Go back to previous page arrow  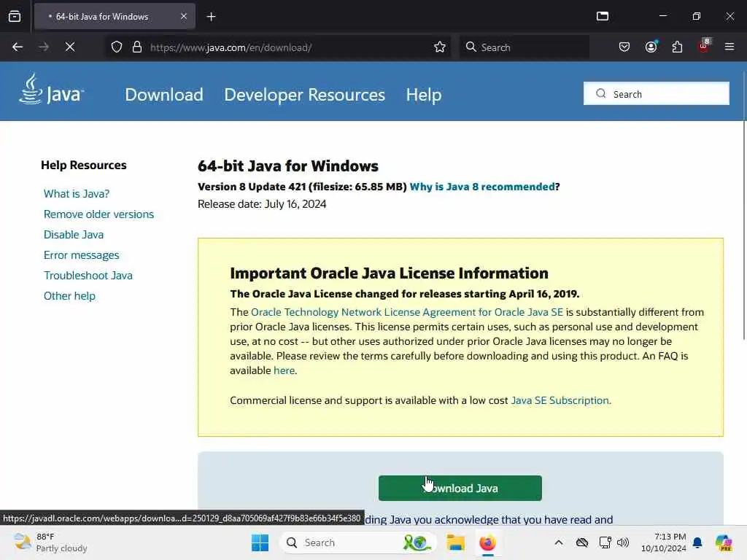click(18, 47)
